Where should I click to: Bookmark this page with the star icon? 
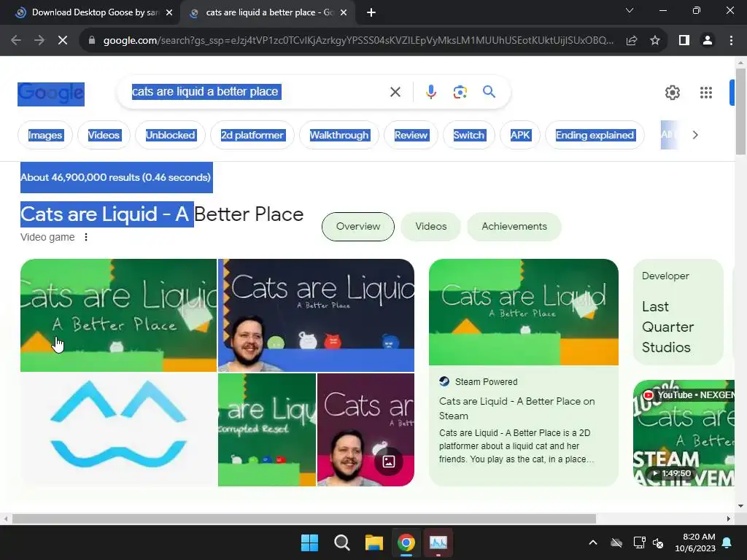[x=655, y=41]
